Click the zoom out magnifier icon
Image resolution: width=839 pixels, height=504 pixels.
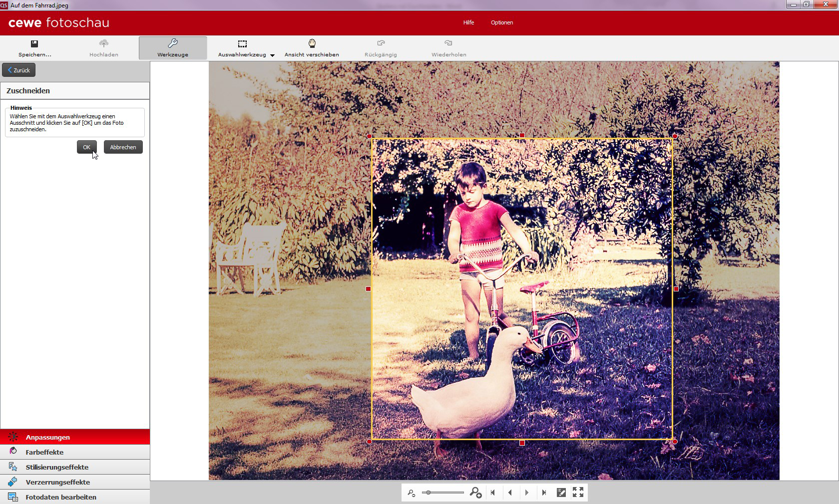point(412,493)
